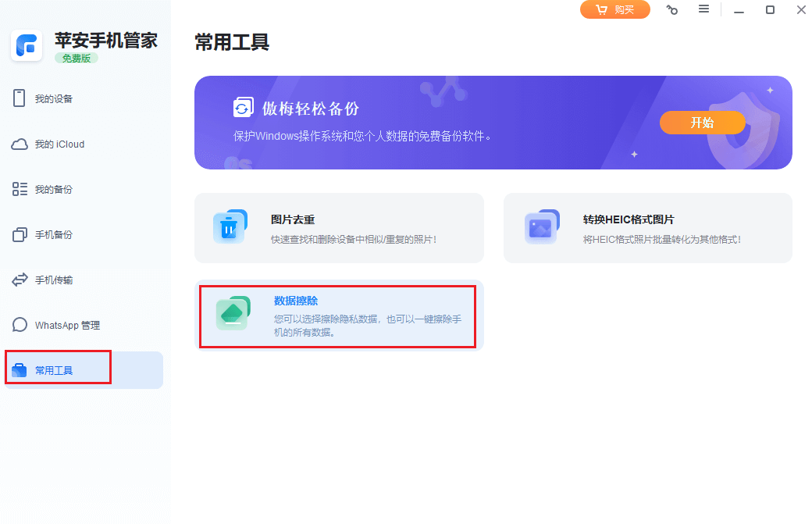This screenshot has width=812, height=524.
Task: Click the orange 购买 button
Action: [614, 9]
